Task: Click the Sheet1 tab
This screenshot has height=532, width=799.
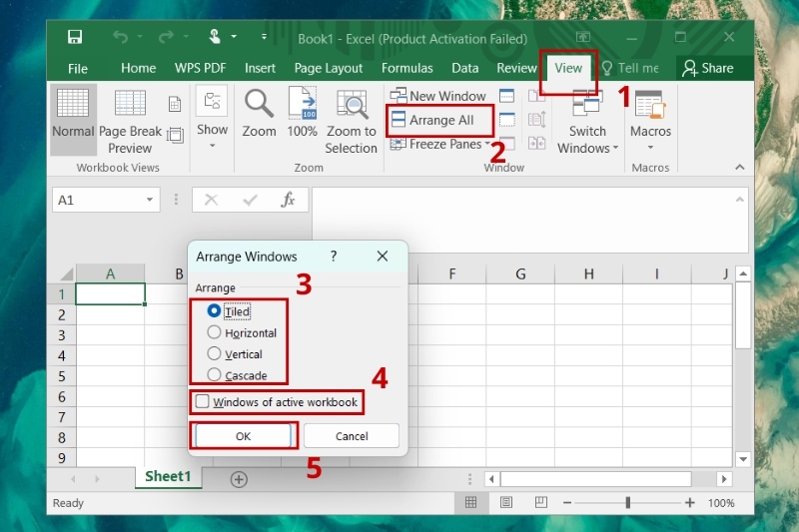Action: pos(168,477)
